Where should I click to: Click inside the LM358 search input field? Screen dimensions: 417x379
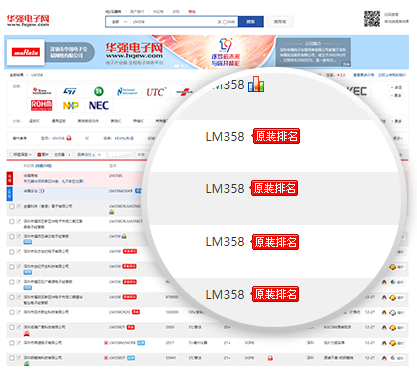[173, 22]
